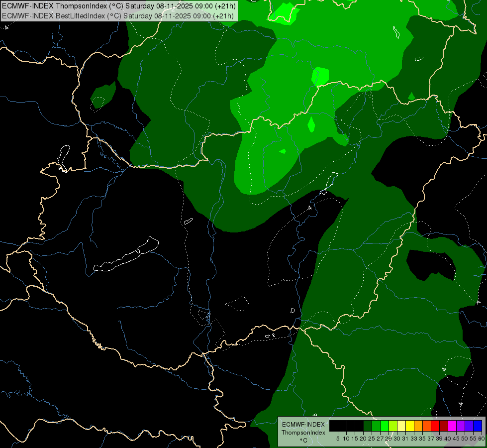Click the bright green 27–29 legend swatch
Image resolution: width=487 pixels, height=448 pixels.
pos(385,426)
